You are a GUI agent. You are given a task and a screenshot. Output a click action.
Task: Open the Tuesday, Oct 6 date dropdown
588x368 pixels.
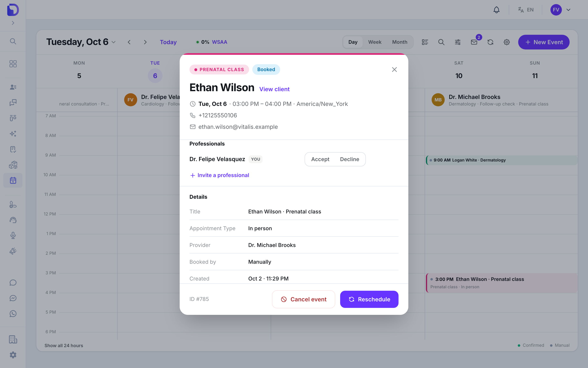(81, 42)
